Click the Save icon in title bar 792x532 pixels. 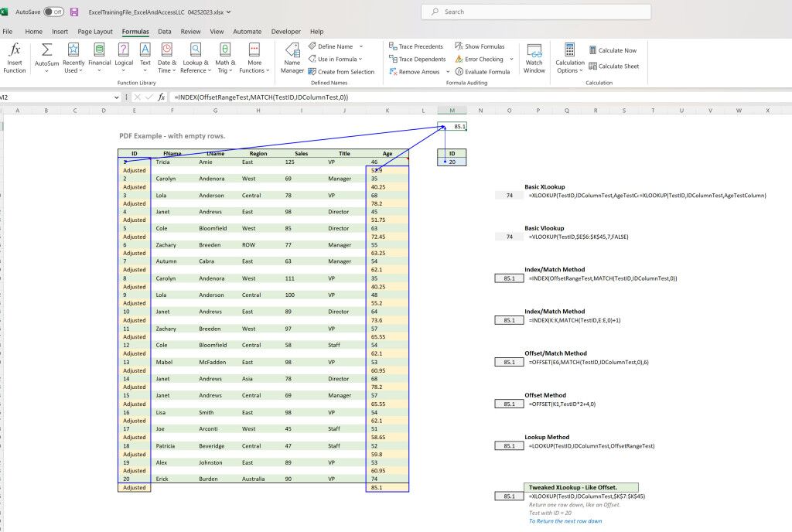coord(74,12)
